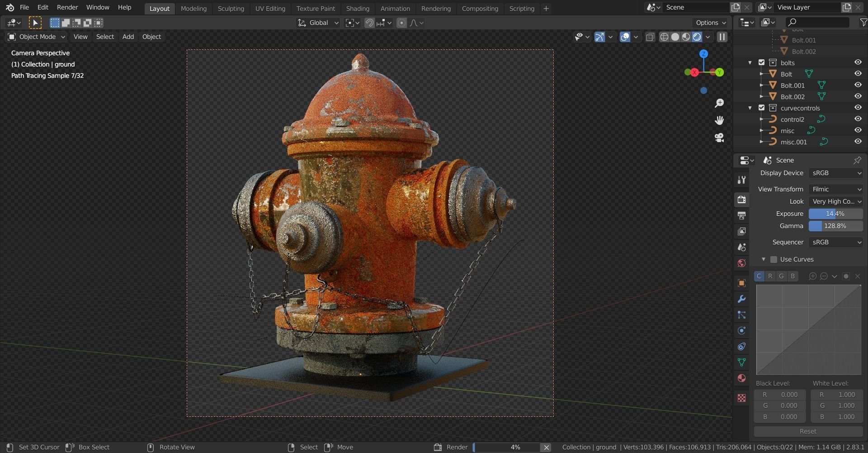Open the Modifier Properties wrench icon

point(741,299)
